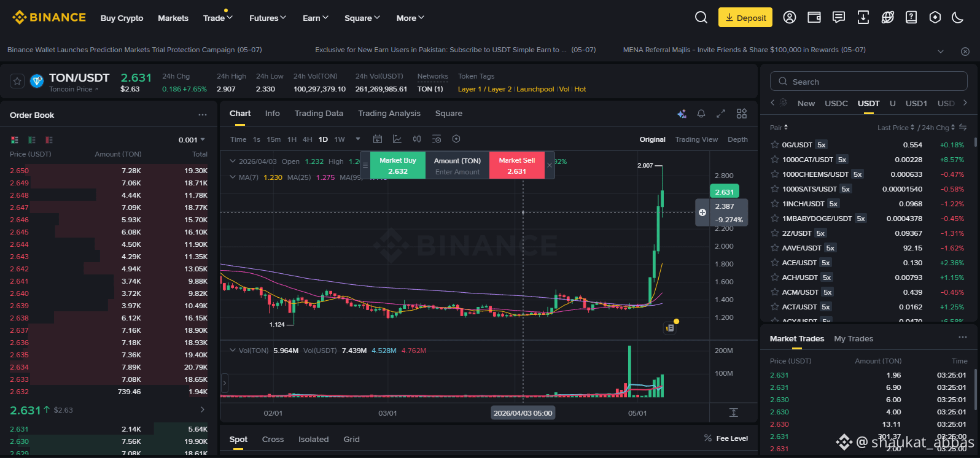Switch to the Info tab
Viewport: 980px width, 458px height.
pos(273,114)
